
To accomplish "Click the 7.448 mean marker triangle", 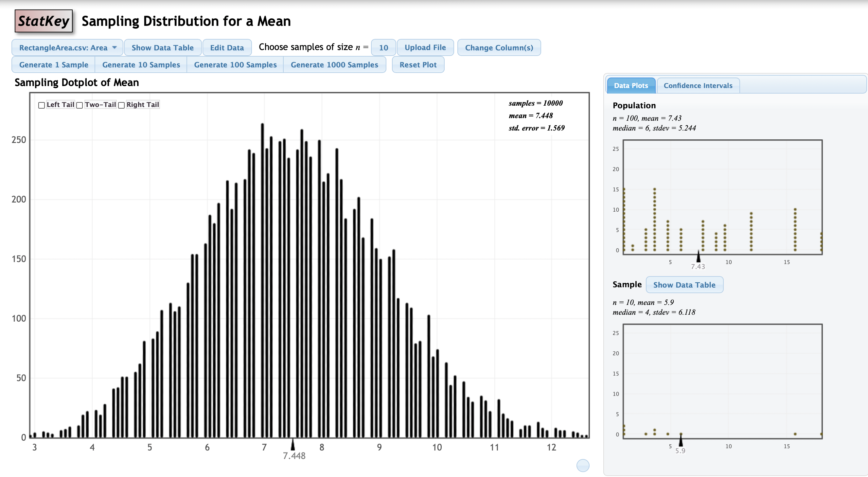I will [x=293, y=445].
